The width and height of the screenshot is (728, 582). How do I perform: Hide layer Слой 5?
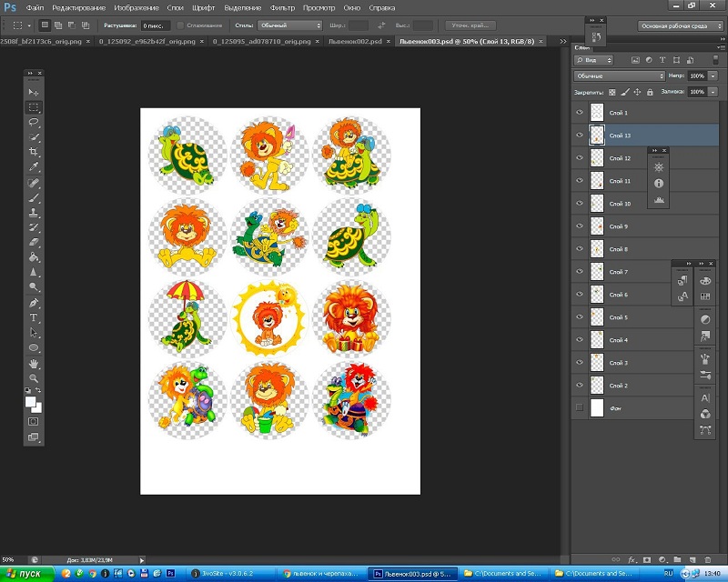pyautogui.click(x=580, y=317)
